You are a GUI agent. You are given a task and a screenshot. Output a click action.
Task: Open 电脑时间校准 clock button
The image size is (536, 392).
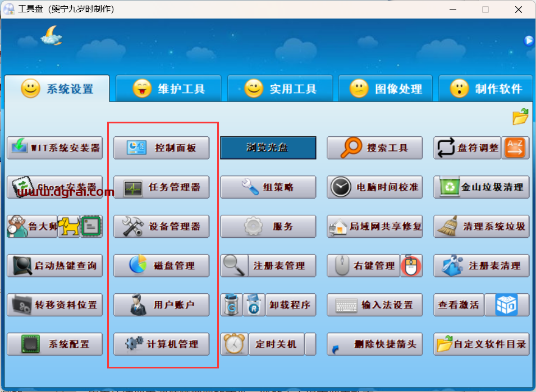(x=375, y=187)
